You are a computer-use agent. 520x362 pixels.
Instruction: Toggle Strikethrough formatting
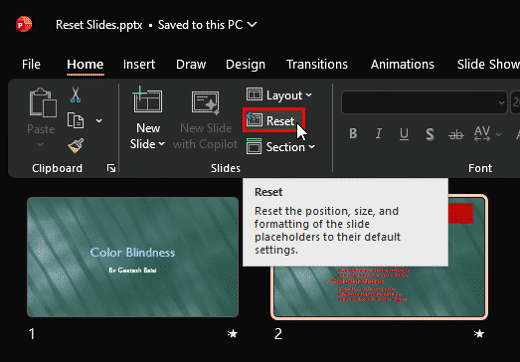(456, 135)
